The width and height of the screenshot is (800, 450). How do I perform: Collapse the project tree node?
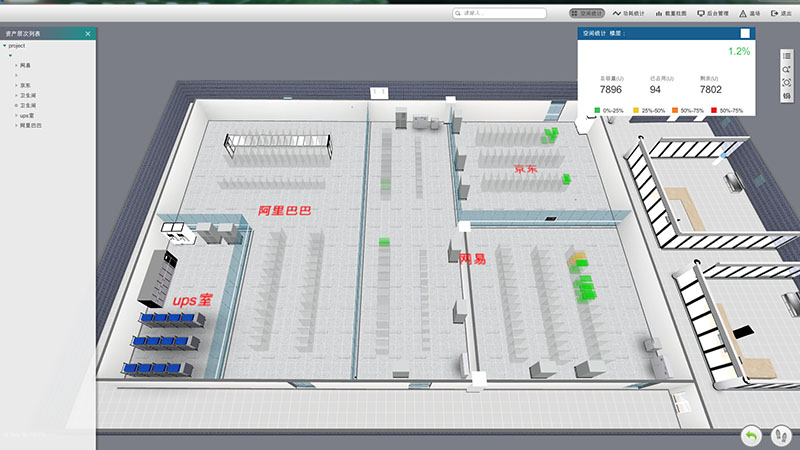(x=4, y=46)
